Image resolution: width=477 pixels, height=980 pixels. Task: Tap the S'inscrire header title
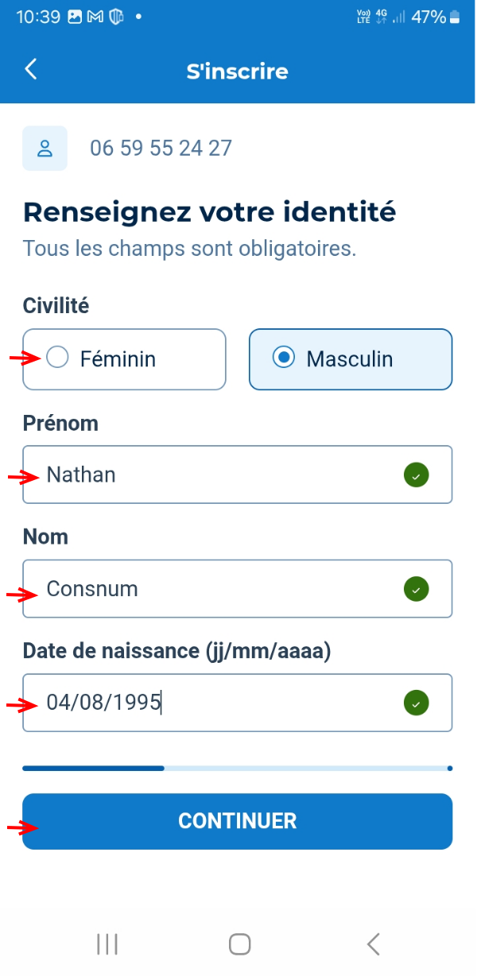tap(237, 72)
